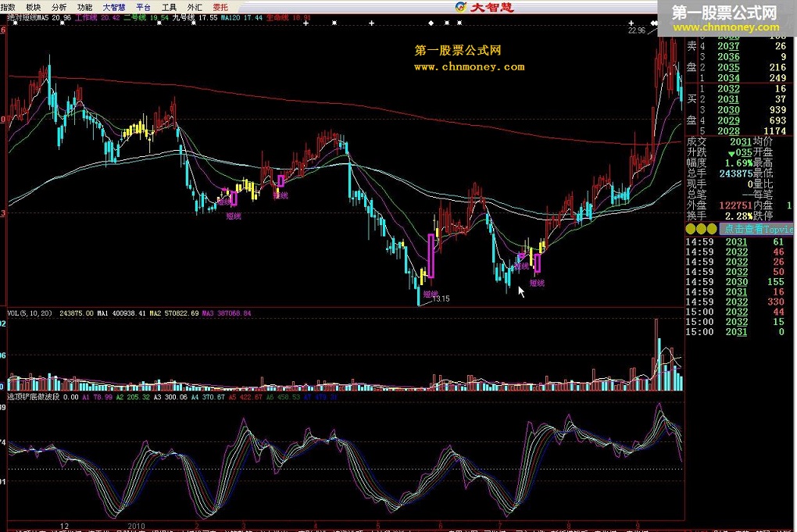Screen dimensions: 797x532
Task: Click the A5 422.67 indicator value
Action: coord(245,397)
